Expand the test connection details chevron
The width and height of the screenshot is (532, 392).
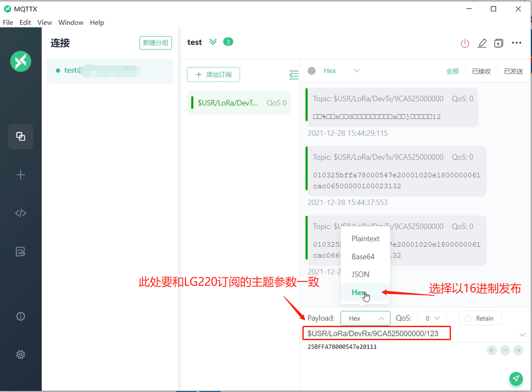(x=213, y=42)
